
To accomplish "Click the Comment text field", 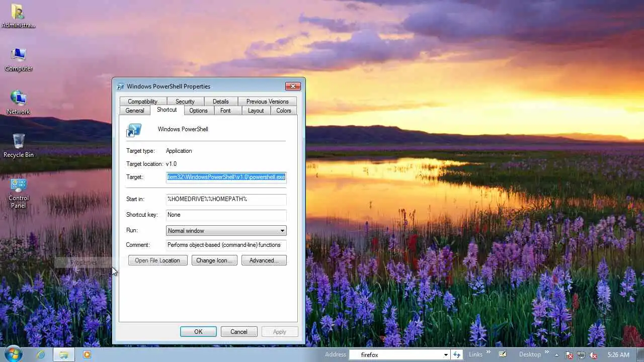I will (226, 245).
